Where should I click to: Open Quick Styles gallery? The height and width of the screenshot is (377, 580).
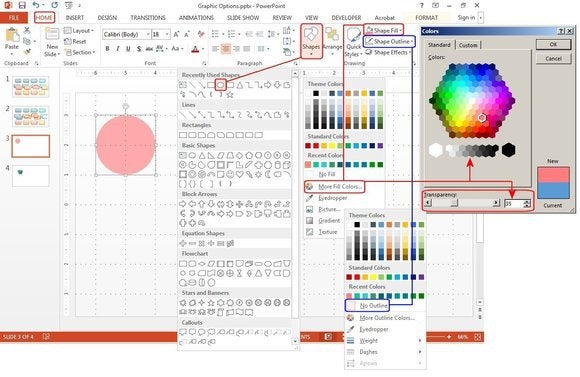coord(353,43)
